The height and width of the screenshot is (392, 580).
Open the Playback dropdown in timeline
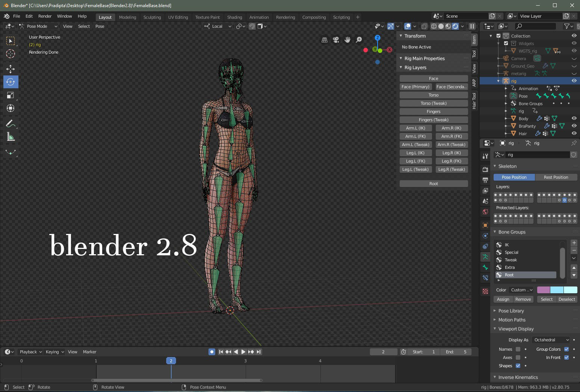(31, 352)
